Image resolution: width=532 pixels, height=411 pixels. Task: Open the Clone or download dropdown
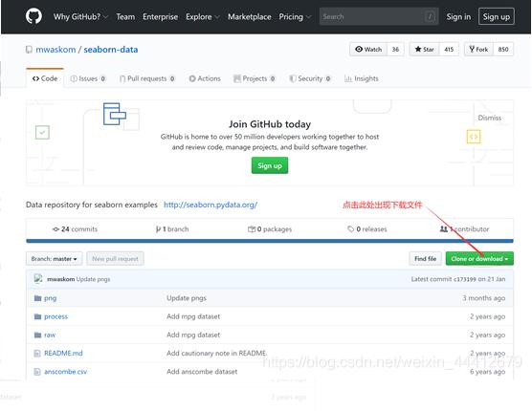click(x=479, y=259)
